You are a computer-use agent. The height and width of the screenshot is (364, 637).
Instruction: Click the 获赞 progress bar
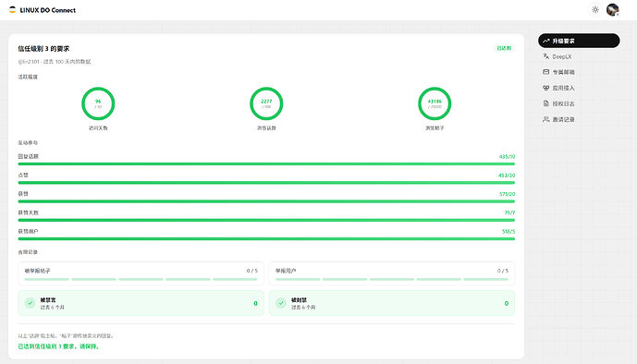pyautogui.click(x=266, y=201)
